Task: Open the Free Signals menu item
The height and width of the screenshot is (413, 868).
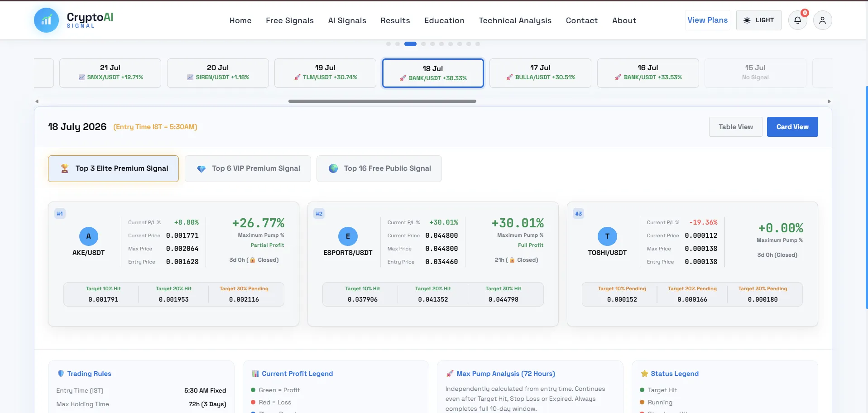Action: click(x=290, y=20)
